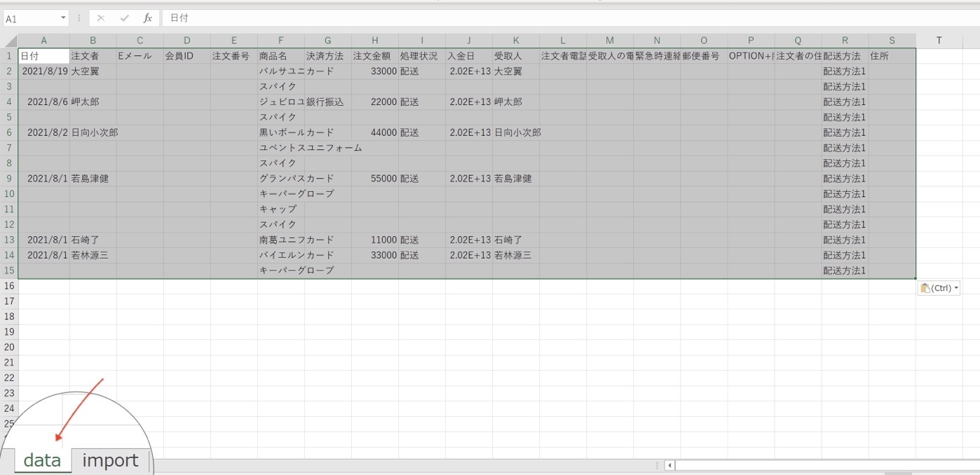Click 岬太郎 in the 注文者 column
Viewport: 980px width, 475px height.
pyautogui.click(x=93, y=102)
